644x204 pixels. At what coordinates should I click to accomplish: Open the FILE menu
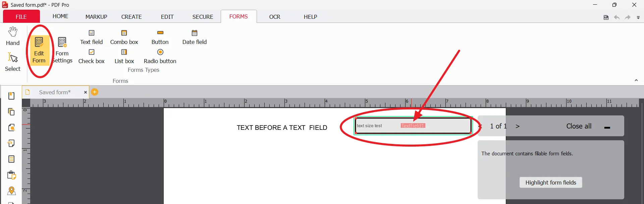21,16
